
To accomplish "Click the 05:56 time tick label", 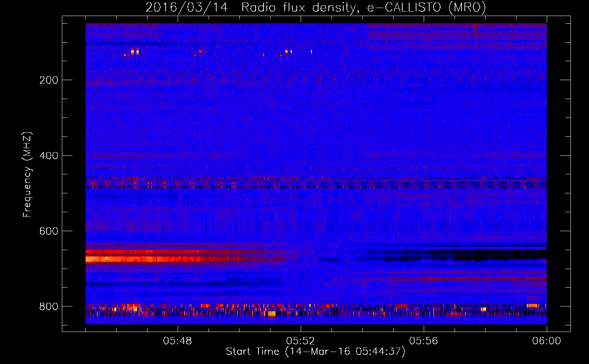I will [x=424, y=341].
